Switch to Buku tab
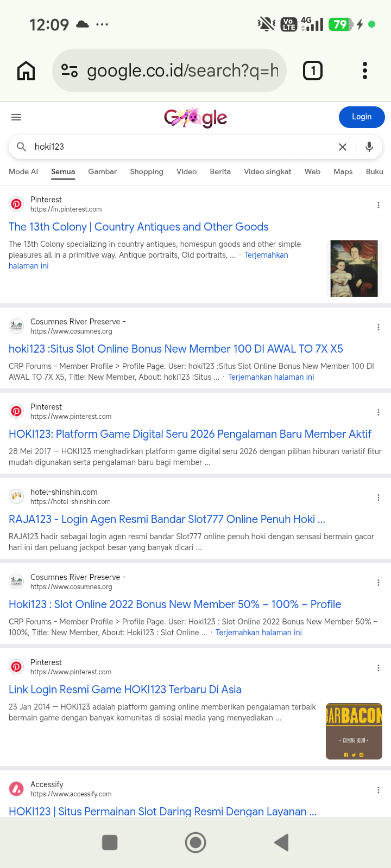This screenshot has height=868, width=391. [x=375, y=171]
